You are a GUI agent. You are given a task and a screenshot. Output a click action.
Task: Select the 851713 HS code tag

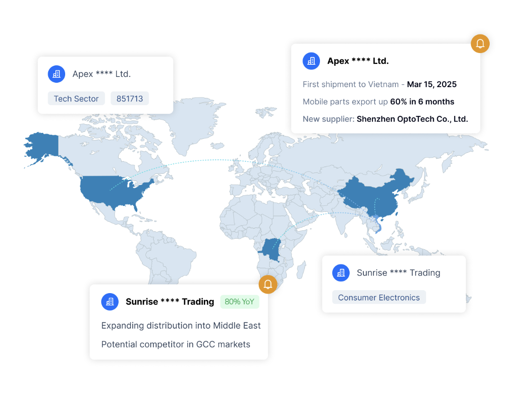pos(130,99)
